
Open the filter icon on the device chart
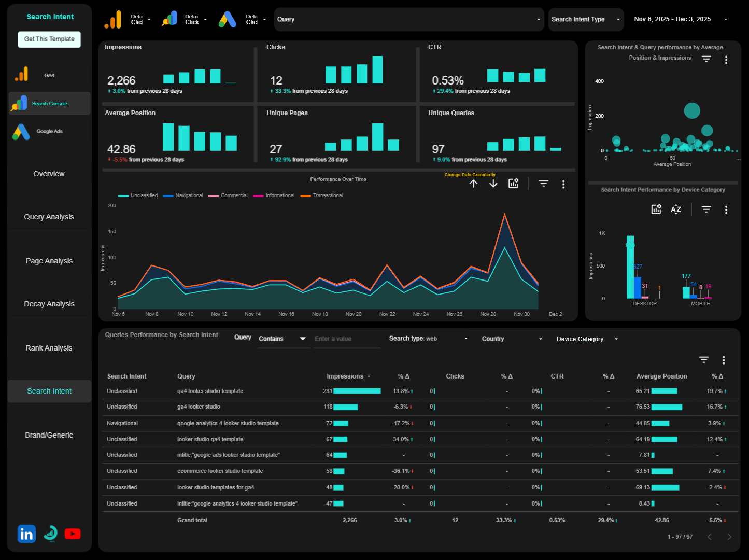coord(706,209)
